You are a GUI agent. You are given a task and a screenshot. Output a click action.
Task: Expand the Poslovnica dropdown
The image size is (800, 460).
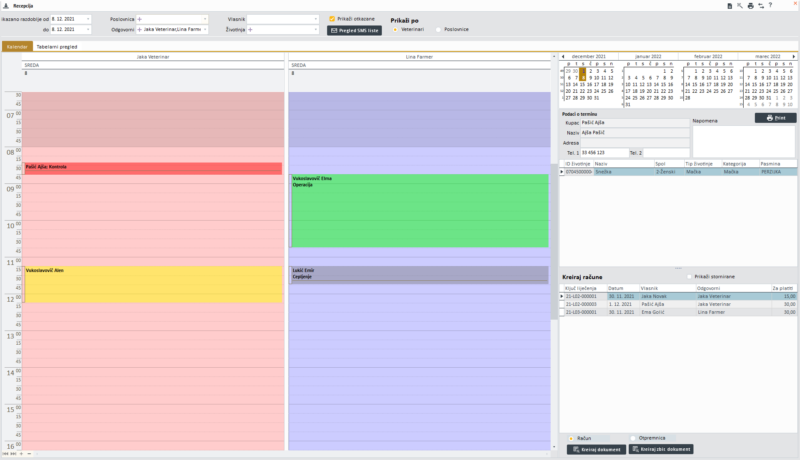click(205, 19)
